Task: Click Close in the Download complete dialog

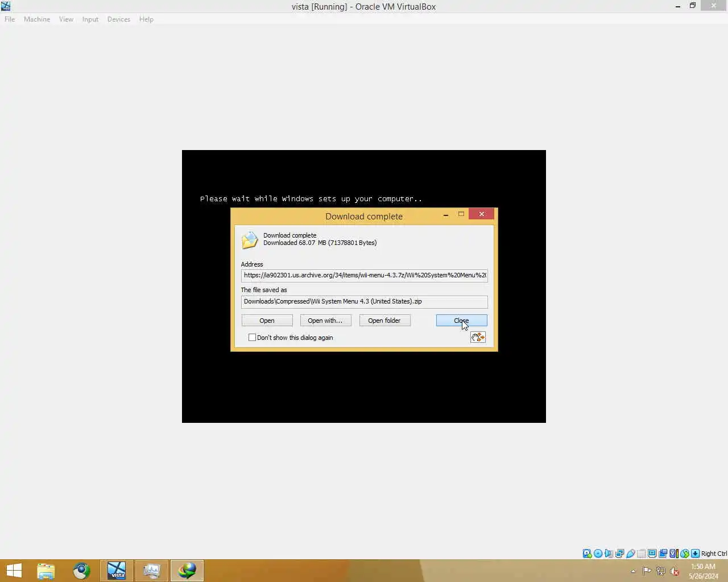Action: [x=461, y=321]
